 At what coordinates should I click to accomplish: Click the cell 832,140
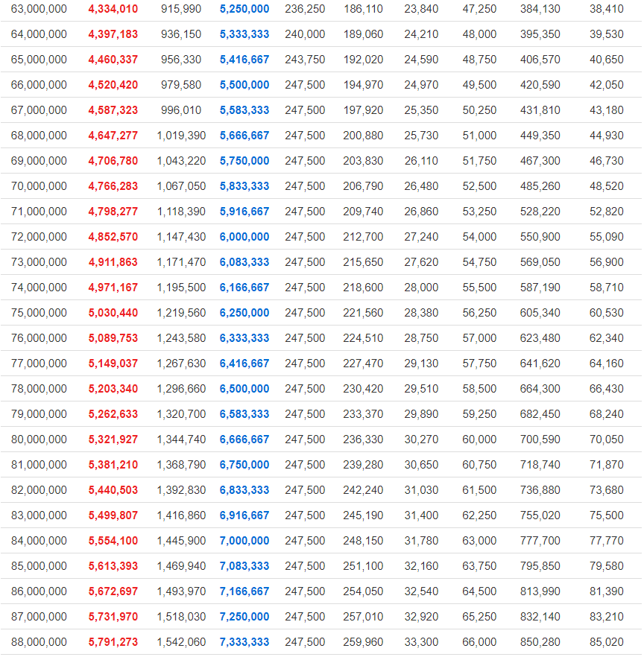(540, 617)
